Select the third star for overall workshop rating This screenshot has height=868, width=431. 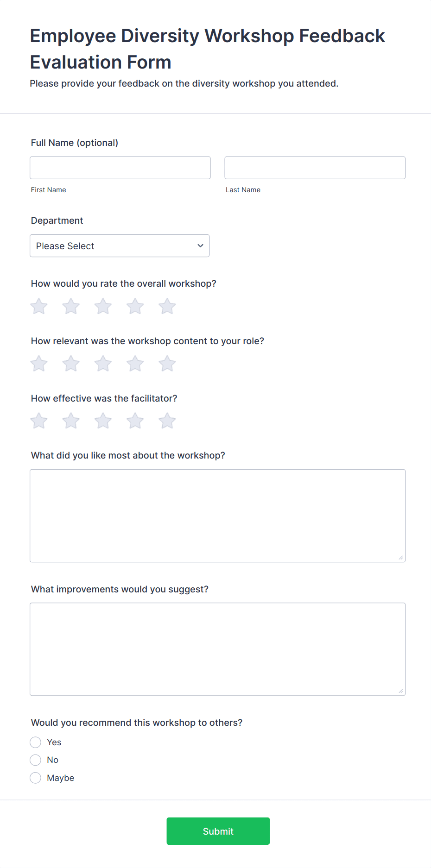[102, 306]
